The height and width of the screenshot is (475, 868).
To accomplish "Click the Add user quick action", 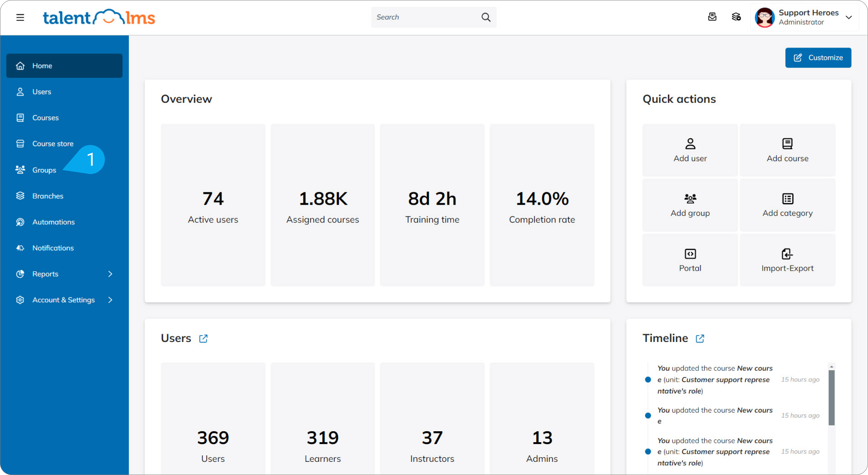I will [690, 150].
